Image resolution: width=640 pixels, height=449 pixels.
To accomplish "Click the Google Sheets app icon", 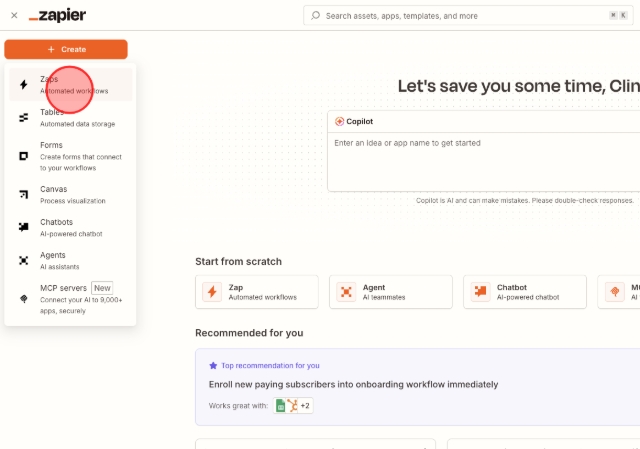I will point(280,406).
